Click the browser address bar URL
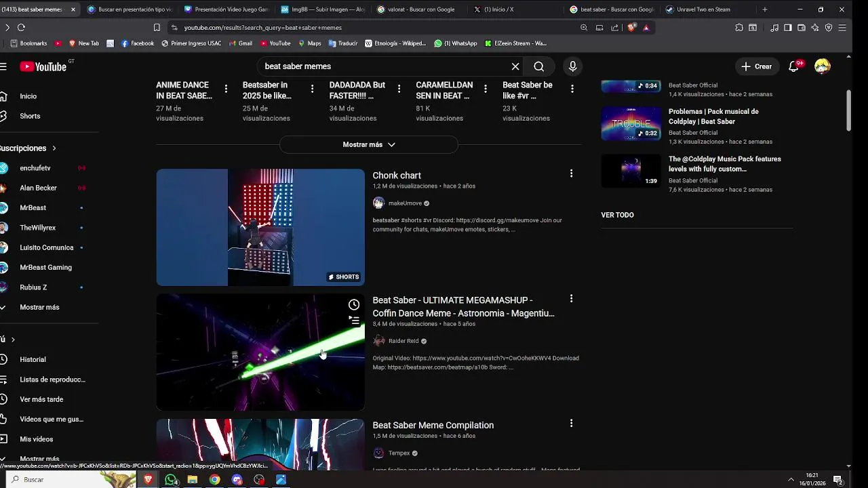Viewport: 868px width, 488px height. point(263,28)
